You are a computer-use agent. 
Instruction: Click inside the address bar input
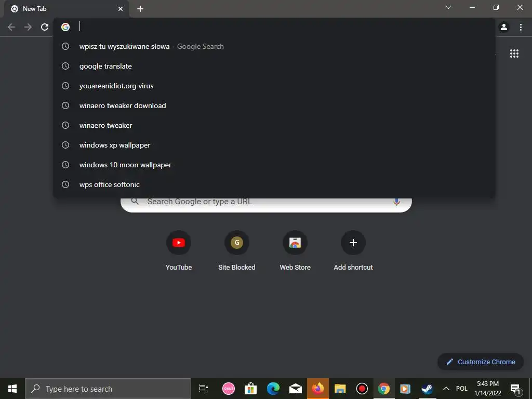point(274,27)
